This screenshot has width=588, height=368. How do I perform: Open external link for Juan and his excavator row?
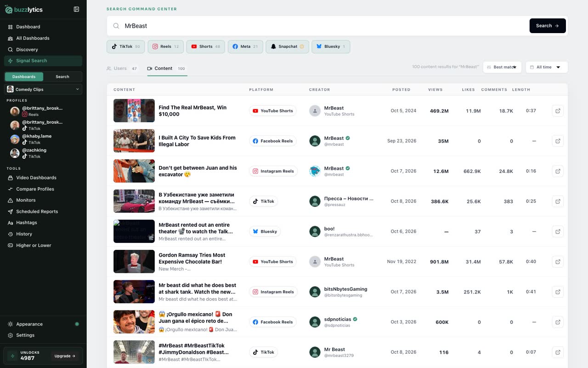coord(558,171)
